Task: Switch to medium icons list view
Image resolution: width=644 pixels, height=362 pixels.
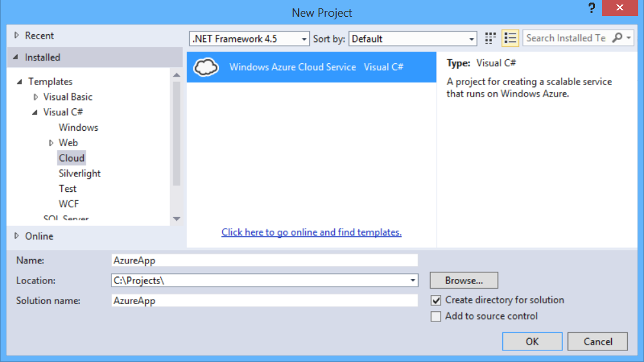Action: [x=510, y=39]
